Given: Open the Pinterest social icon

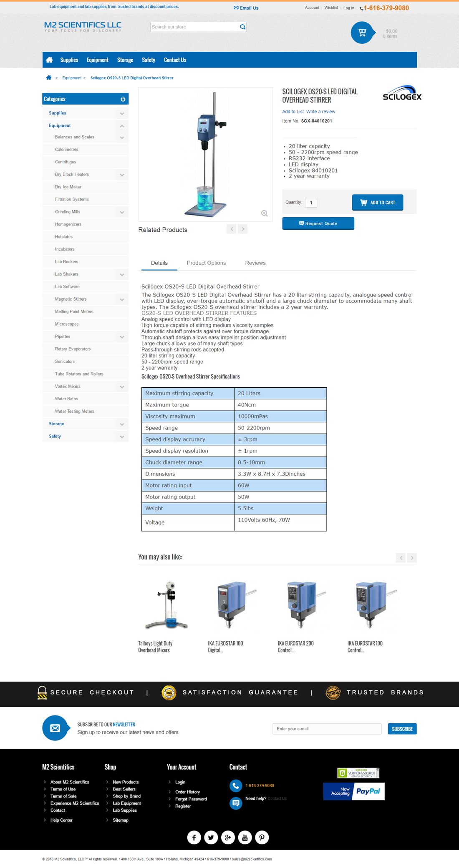Looking at the screenshot, I should click(x=262, y=837).
